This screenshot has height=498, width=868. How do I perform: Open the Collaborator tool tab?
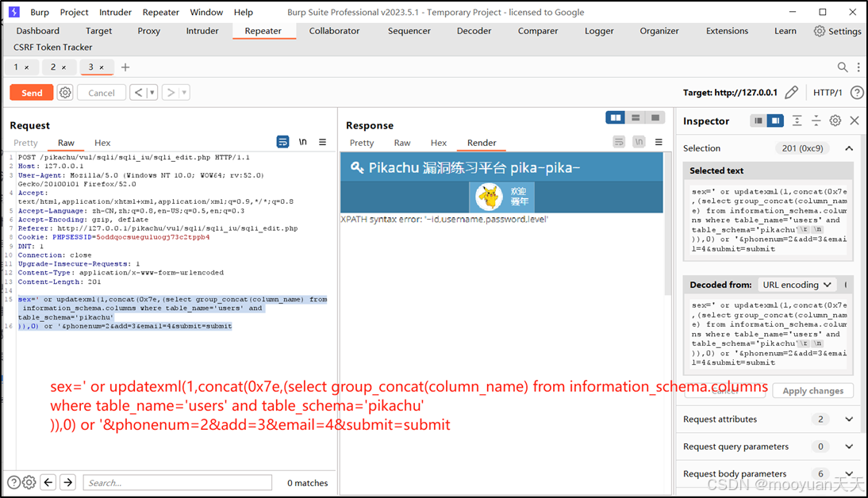point(334,31)
